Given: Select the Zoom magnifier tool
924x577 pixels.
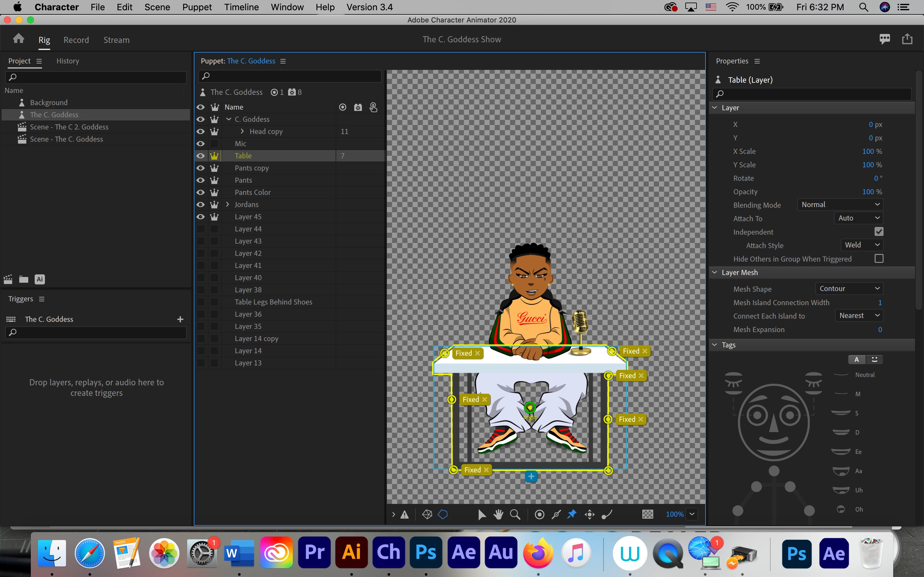Looking at the screenshot, I should click(x=515, y=514).
